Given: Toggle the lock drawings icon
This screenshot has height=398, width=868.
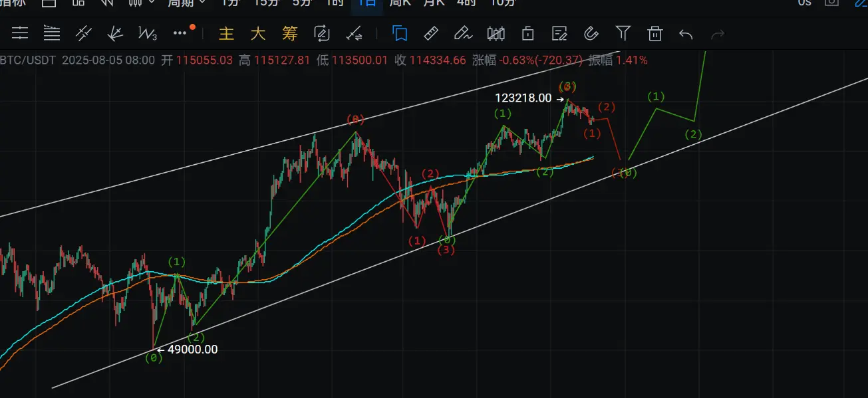Looking at the screenshot, I should pos(527,33).
